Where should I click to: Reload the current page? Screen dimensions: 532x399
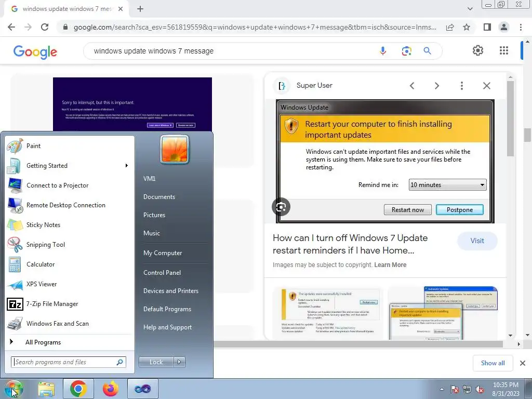point(45,27)
